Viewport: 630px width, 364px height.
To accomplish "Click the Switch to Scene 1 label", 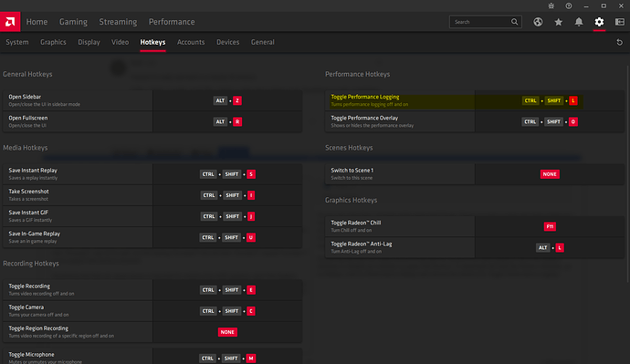I will tap(352, 171).
